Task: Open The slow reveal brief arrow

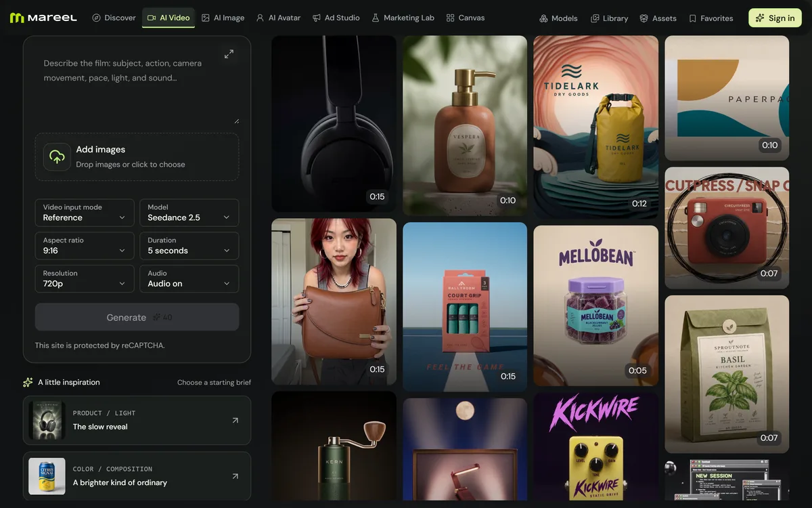Action: [x=235, y=421]
